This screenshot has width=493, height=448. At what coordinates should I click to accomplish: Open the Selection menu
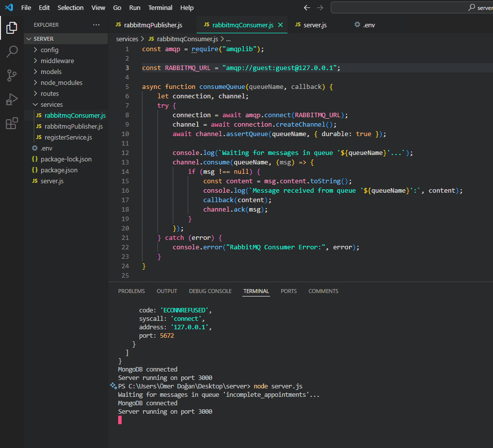[x=70, y=8]
